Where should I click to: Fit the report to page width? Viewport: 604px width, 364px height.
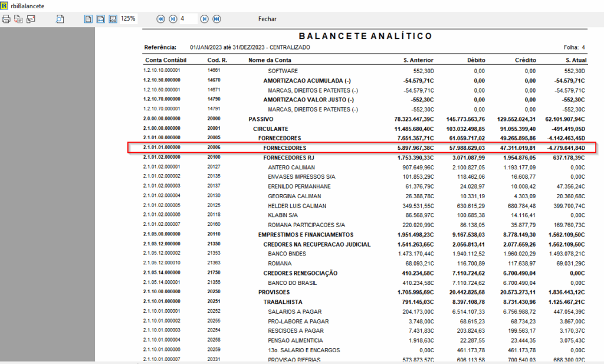100,19
